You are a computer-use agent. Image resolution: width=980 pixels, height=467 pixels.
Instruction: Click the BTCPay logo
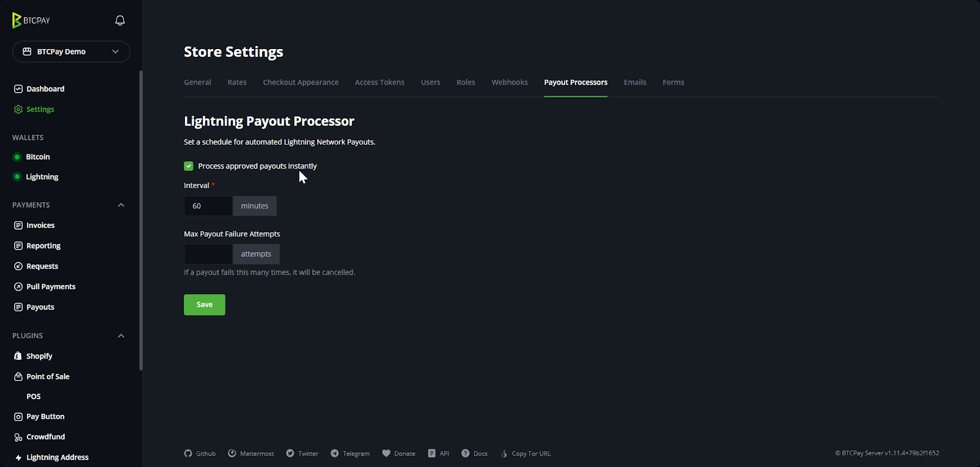click(x=31, y=20)
